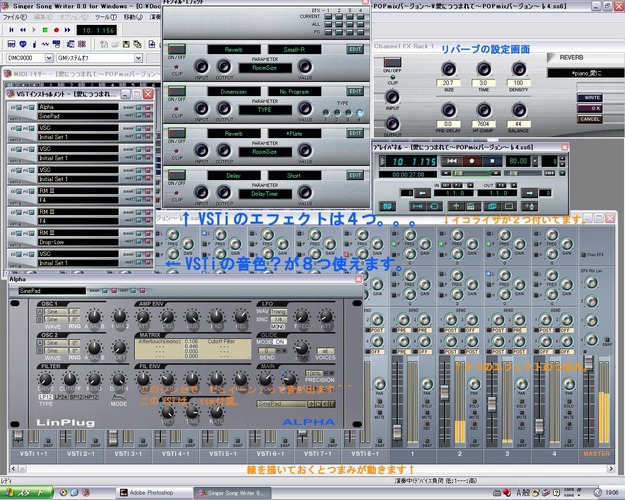Rewind using the main toolbar rewind icon
This screenshot has width=625, height=500.
pyautogui.click(x=23, y=30)
